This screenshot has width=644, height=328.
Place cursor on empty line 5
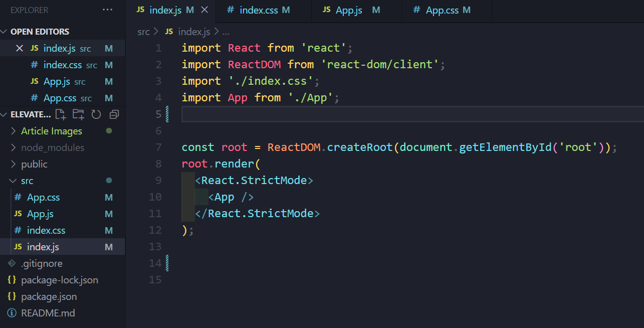click(x=351, y=114)
